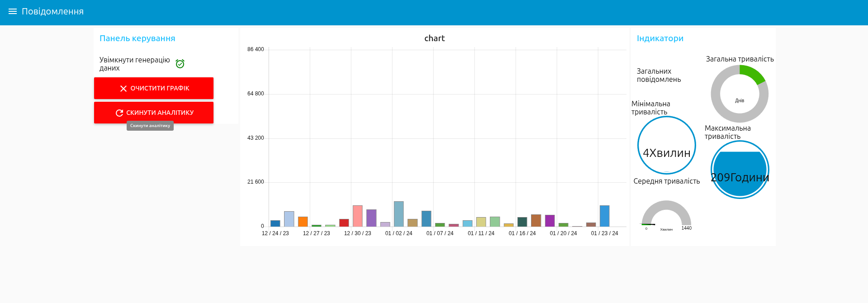The width and height of the screenshot is (868, 303).
Task: Click the tallest teal bar near 01/02/24
Action: (398, 214)
